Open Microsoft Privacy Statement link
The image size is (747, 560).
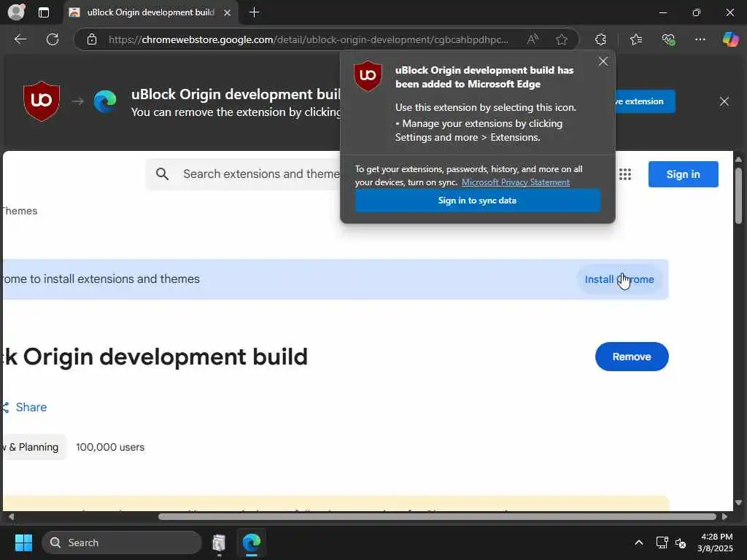[516, 182]
